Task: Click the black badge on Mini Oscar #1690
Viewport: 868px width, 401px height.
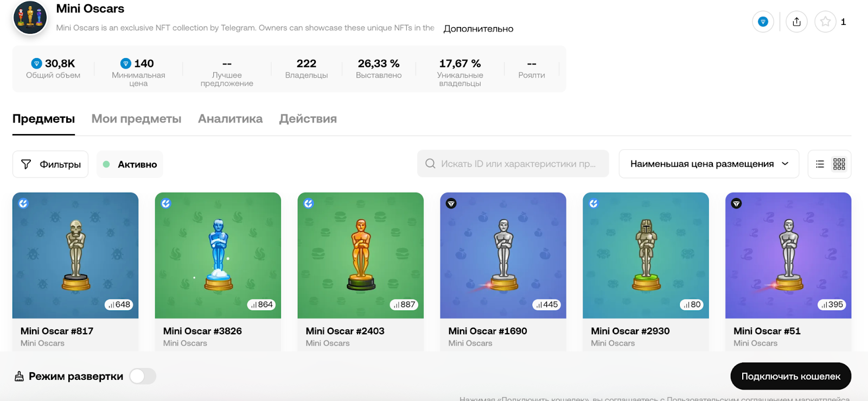Action: 451,203
